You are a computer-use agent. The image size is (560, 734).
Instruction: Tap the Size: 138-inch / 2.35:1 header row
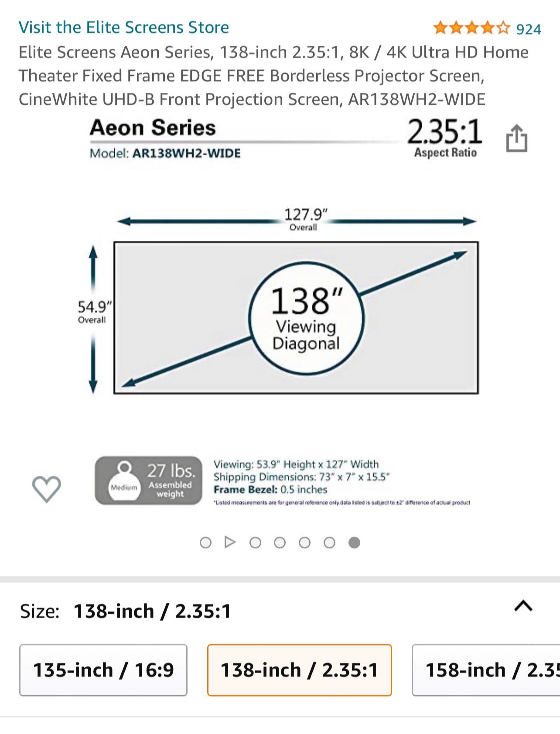[x=280, y=611]
